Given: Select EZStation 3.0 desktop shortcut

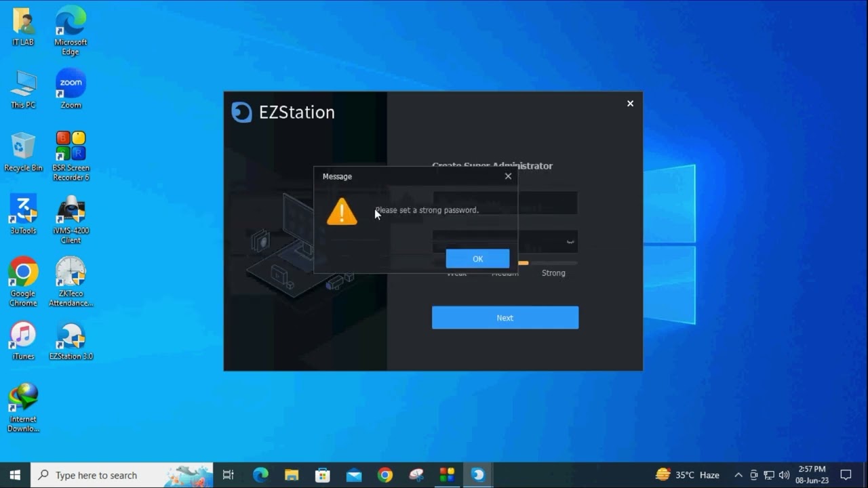Looking at the screenshot, I should [x=71, y=340].
